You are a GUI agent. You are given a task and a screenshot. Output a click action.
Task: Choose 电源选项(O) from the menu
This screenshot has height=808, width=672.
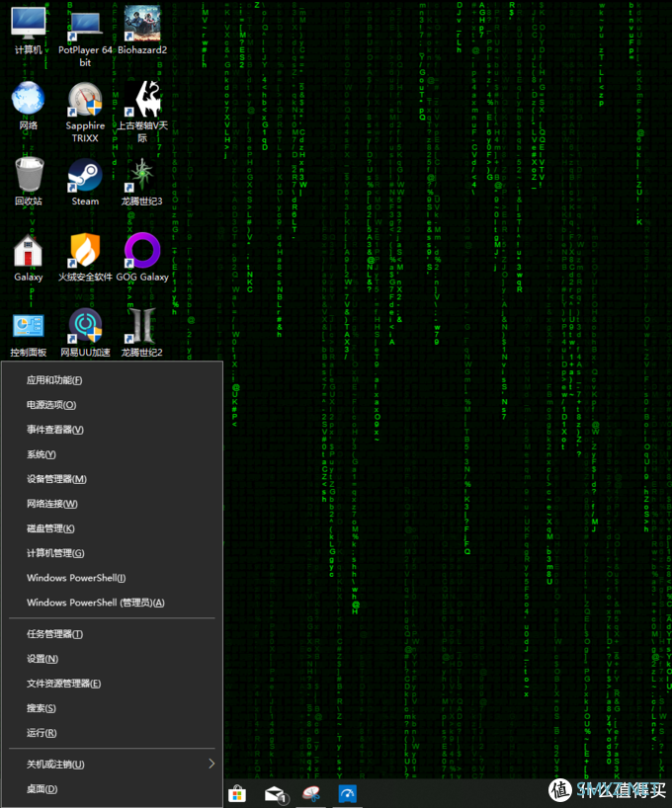[x=112, y=405]
